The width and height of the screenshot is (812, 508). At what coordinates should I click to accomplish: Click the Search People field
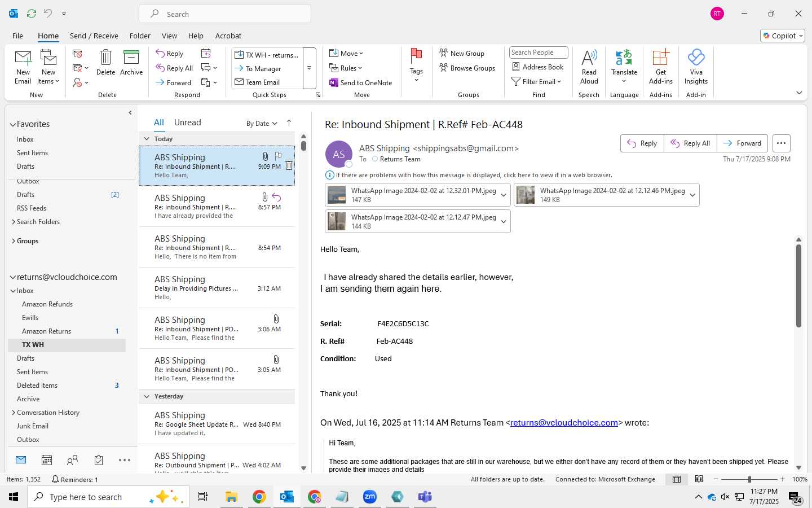[x=539, y=52]
